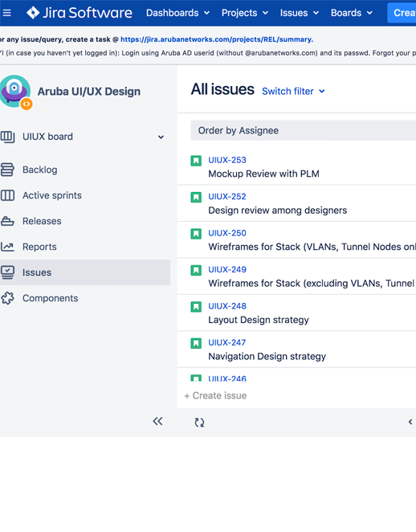Click the Active sprints board icon
This screenshot has width=416, height=532.
click(7, 195)
